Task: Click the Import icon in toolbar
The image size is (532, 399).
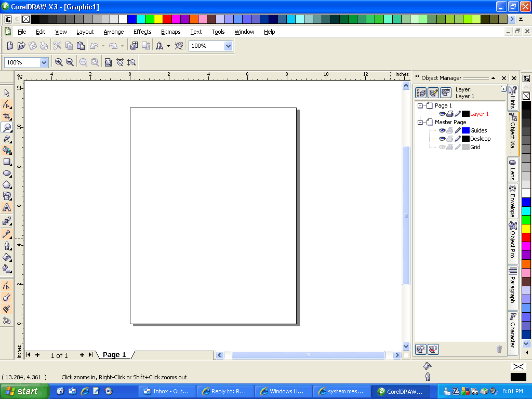Action: [134, 46]
